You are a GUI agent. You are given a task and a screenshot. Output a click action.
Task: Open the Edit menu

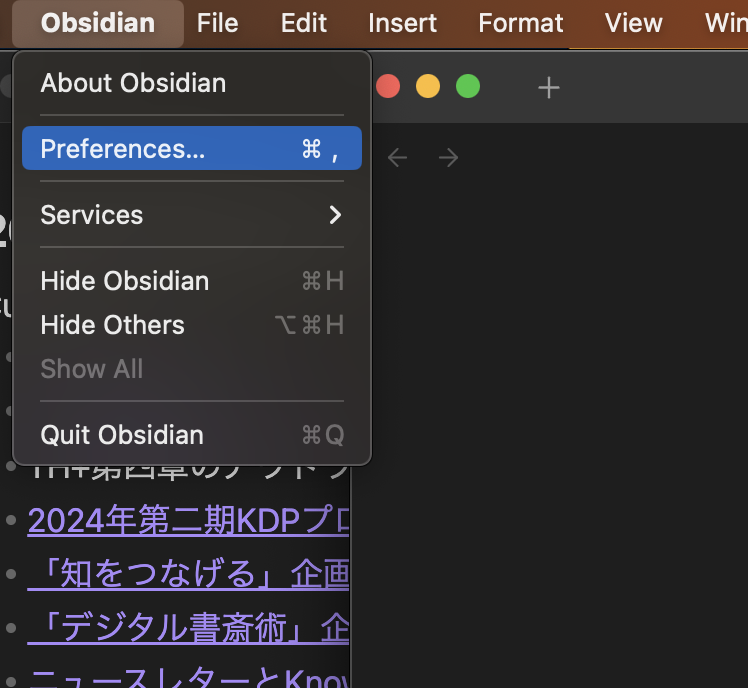coord(304,23)
